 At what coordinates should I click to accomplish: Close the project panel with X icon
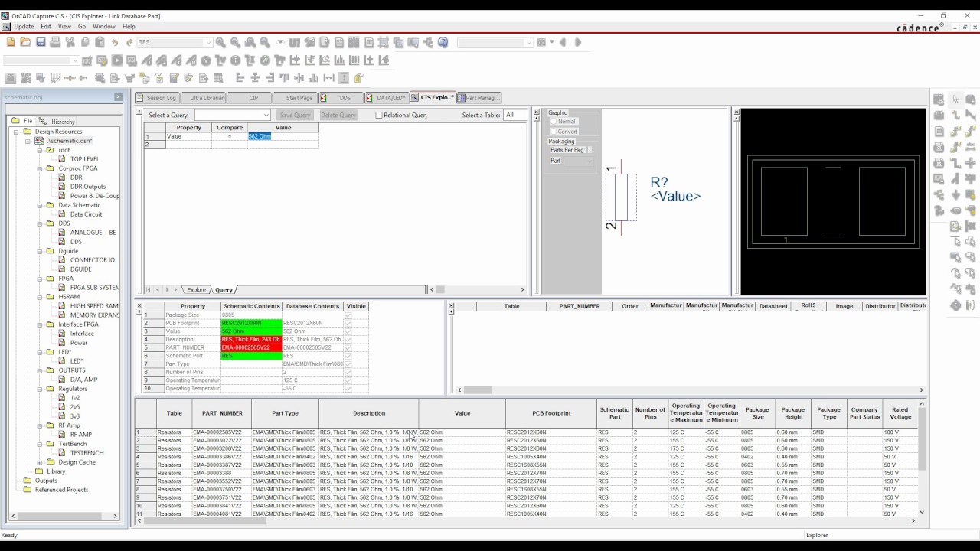pyautogui.click(x=118, y=97)
